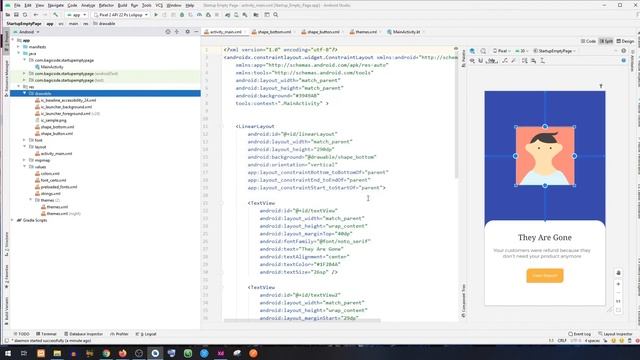
Task: Open Adobe XD from the taskbar
Action: point(221,353)
